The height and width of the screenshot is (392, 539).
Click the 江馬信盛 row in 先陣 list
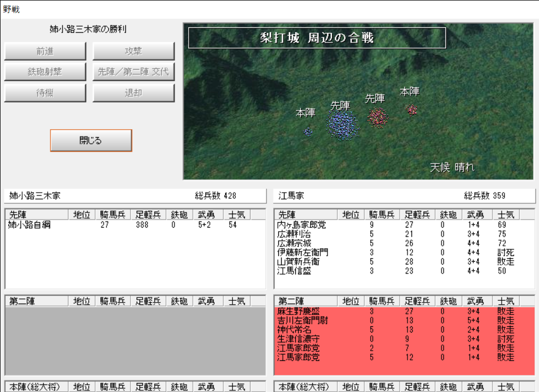294,271
